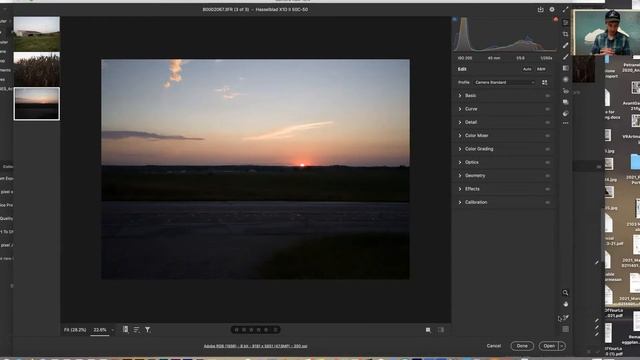Toggle the color sampler tool
The image size is (640, 360).
click(x=565, y=317)
